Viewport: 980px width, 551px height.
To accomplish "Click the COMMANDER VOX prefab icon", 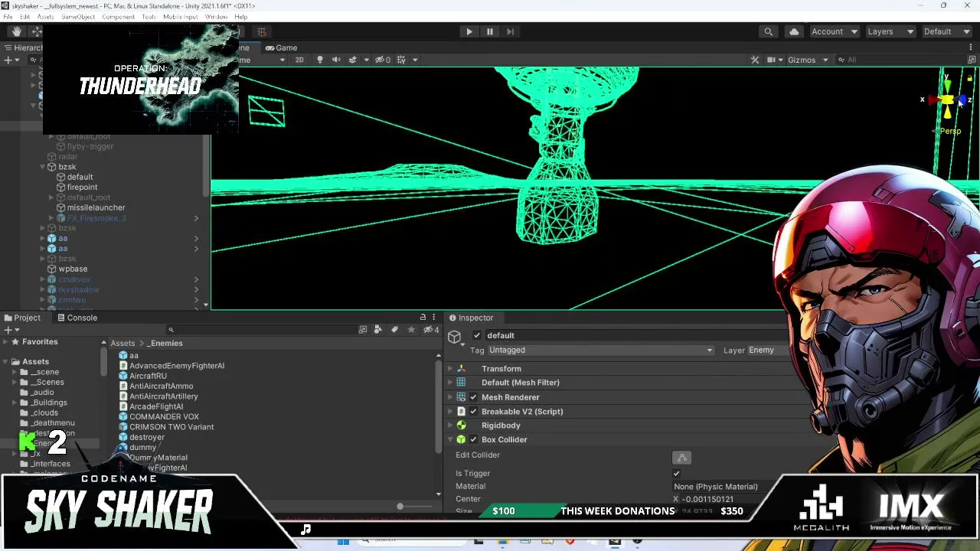I will (x=122, y=416).
